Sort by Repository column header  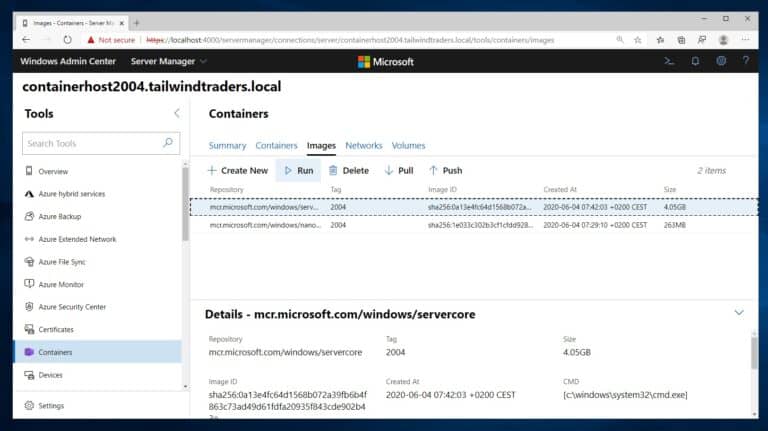click(226, 190)
